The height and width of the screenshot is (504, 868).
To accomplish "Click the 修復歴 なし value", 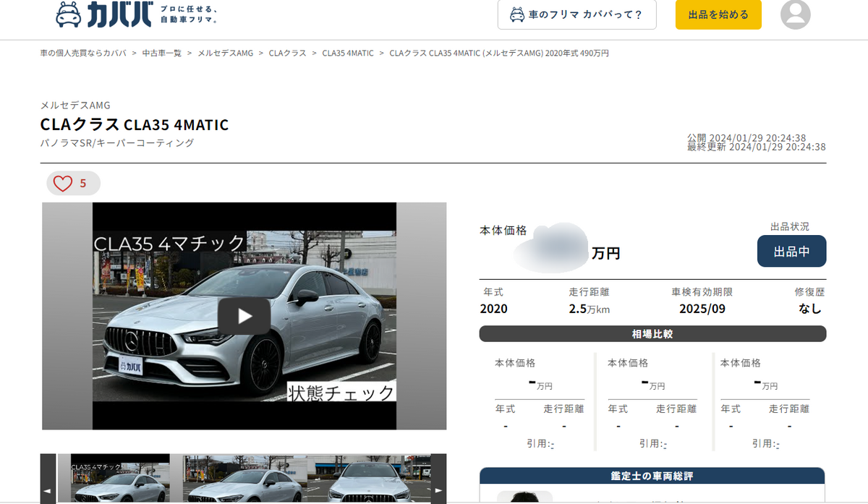I will point(810,309).
